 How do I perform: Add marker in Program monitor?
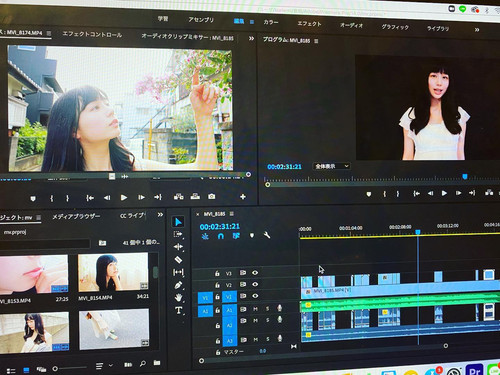pyautogui.click(x=369, y=194)
